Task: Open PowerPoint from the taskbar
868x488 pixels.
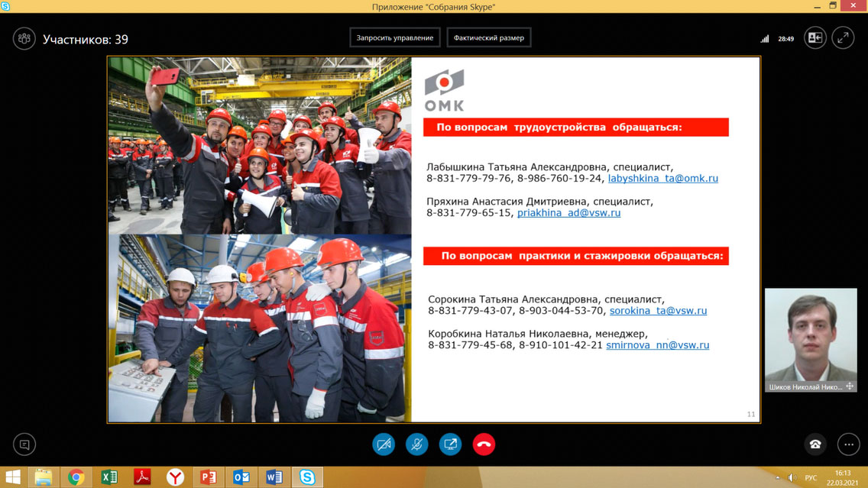Action: tap(208, 477)
